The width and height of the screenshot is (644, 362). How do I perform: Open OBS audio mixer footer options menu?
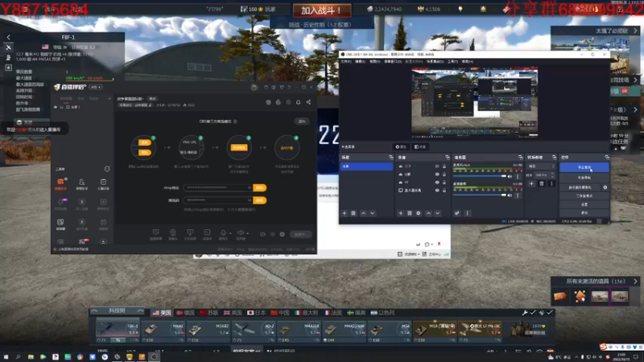click(467, 213)
